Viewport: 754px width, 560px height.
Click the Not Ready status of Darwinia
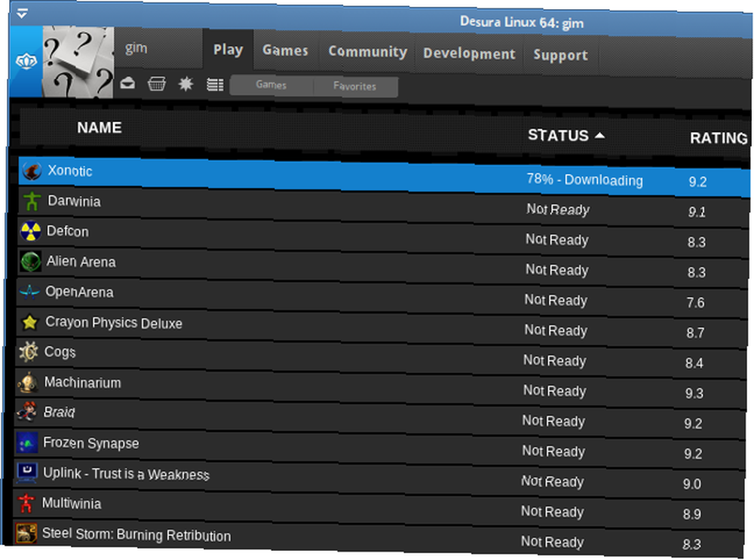[558, 209]
